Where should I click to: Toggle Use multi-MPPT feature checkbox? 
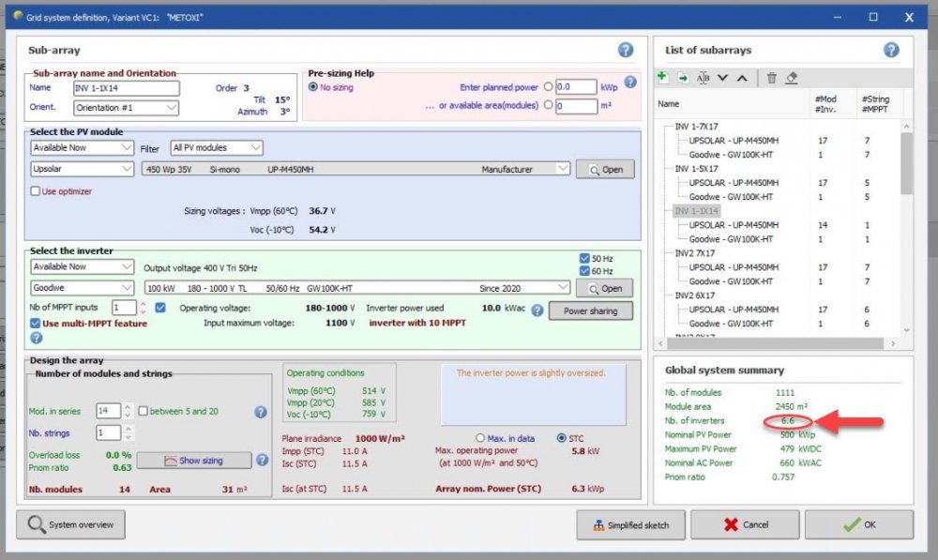coord(36,324)
